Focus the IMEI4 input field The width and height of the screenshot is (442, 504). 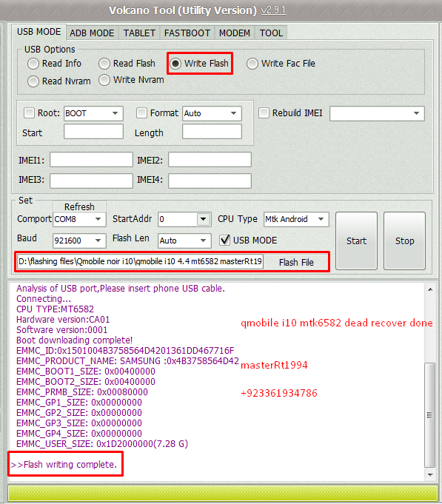click(x=210, y=181)
